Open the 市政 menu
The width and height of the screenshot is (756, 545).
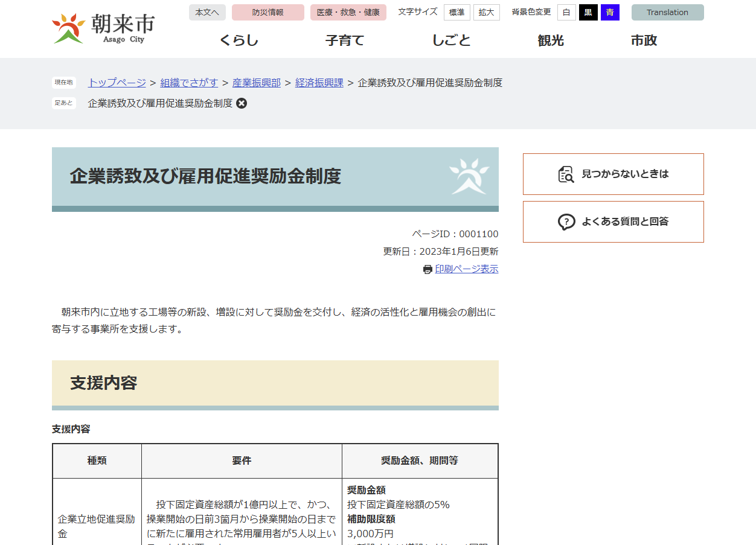click(x=644, y=40)
